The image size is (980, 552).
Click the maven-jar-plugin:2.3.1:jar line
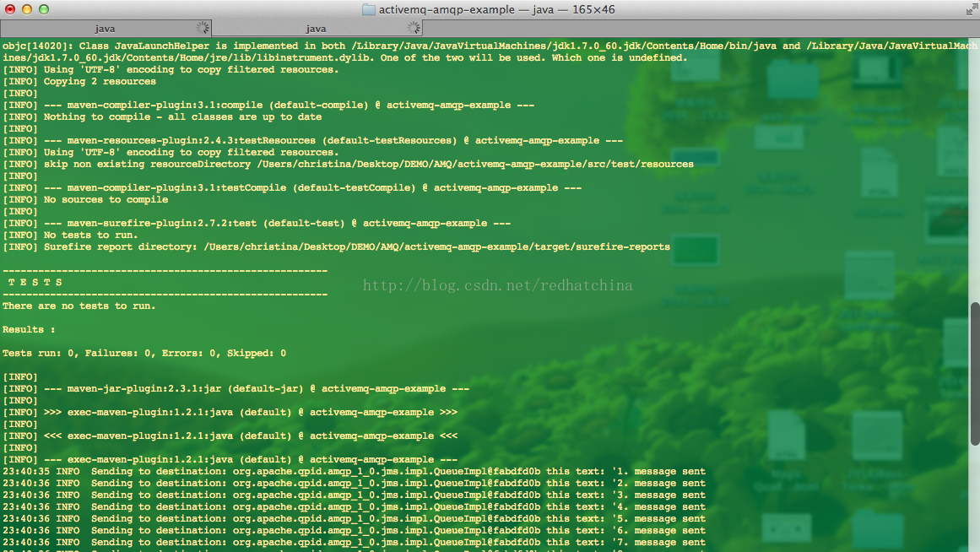pyautogui.click(x=236, y=389)
